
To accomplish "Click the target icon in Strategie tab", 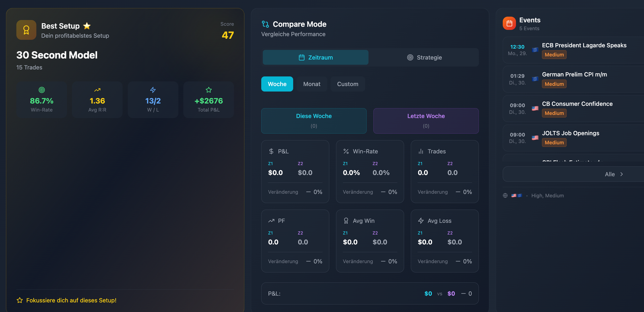I will point(410,58).
